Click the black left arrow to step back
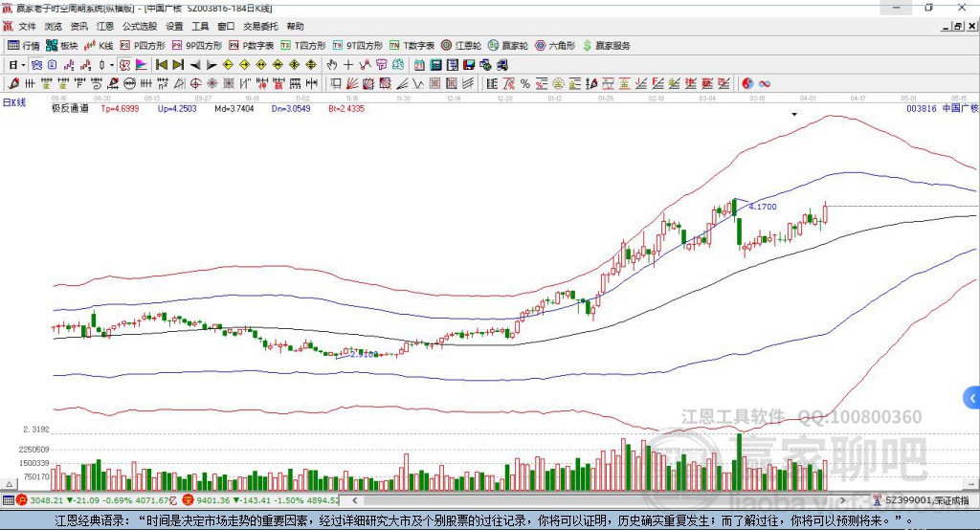 click(x=195, y=65)
